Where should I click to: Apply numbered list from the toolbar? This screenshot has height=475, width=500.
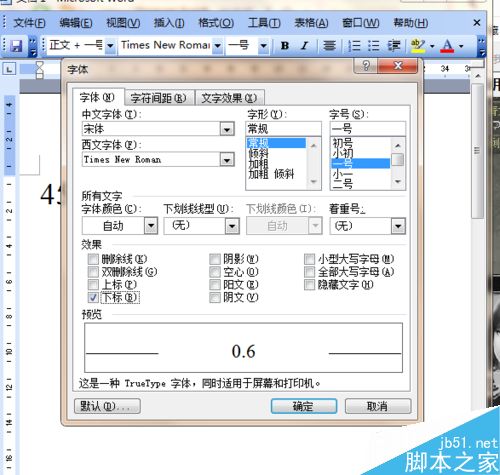coord(354,46)
